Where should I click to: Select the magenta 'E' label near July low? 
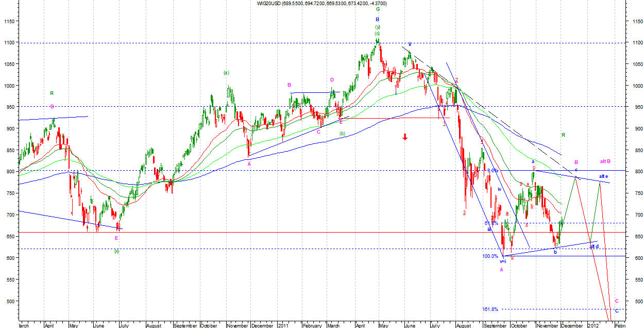[x=116, y=238]
